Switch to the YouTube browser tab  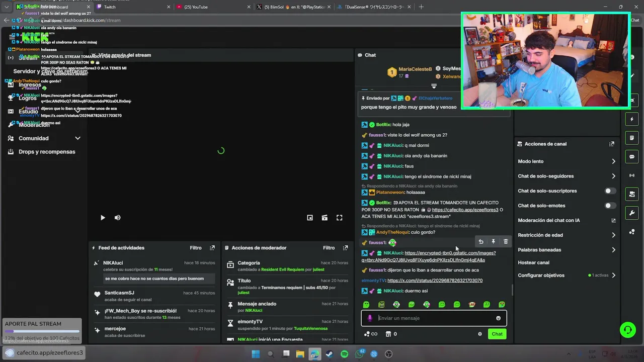(213, 7)
